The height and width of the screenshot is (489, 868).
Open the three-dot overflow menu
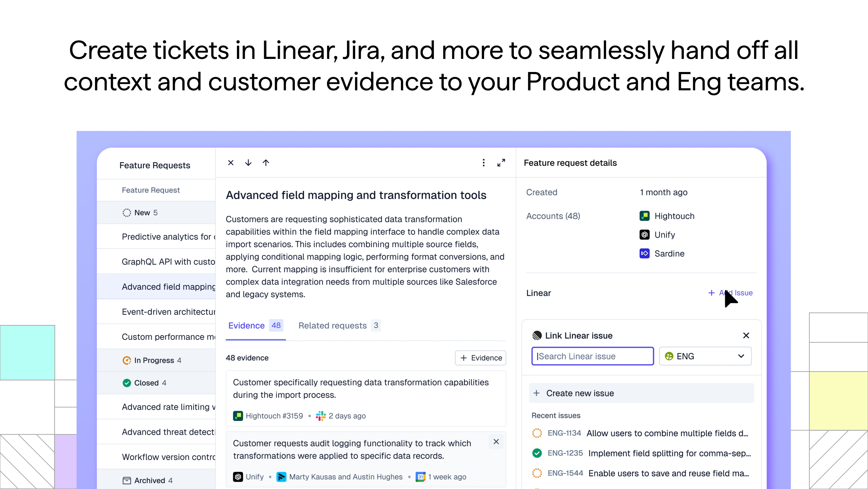tap(483, 162)
